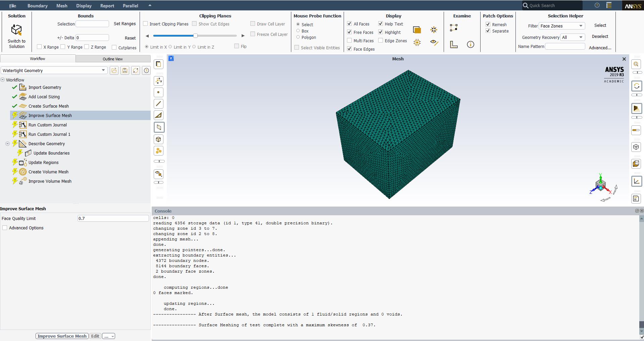Click the chart plot icon on right toolbar
The image size is (644, 341).
(x=636, y=181)
